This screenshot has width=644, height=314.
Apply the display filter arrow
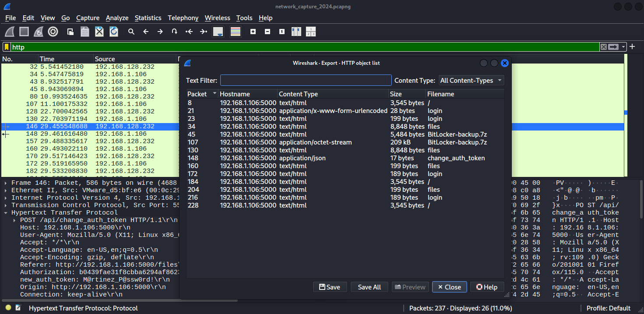614,47
